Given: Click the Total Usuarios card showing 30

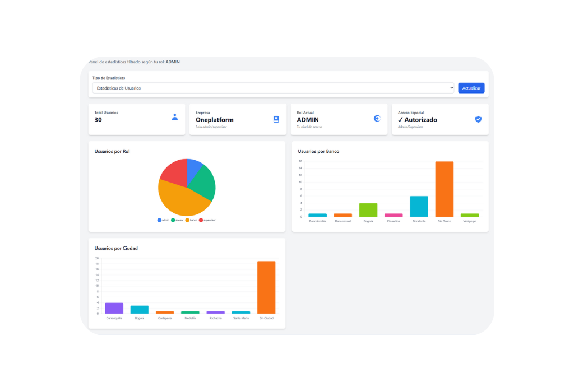Looking at the screenshot, I should coord(137,119).
